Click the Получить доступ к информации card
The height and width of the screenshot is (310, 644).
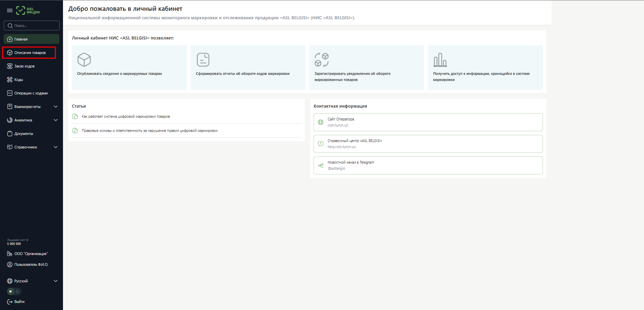485,67
